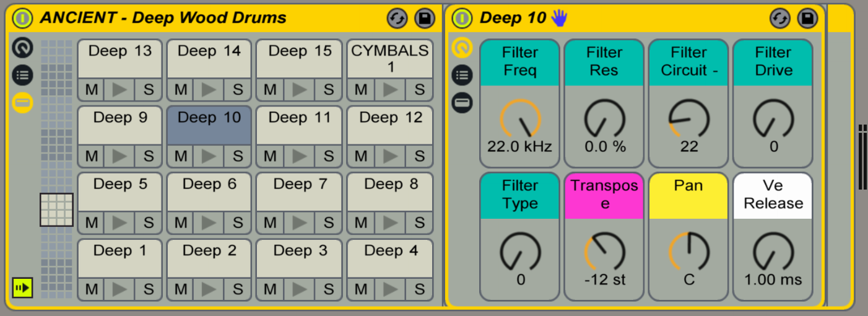This screenshot has height=316, width=868.
Task: Click the 1.00 ms release value
Action: tap(773, 280)
